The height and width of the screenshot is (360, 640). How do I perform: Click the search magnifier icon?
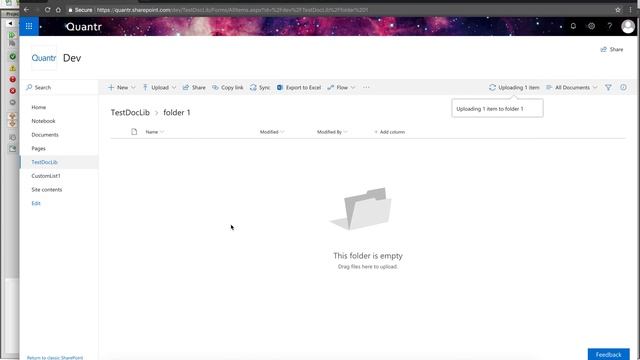(x=29, y=87)
